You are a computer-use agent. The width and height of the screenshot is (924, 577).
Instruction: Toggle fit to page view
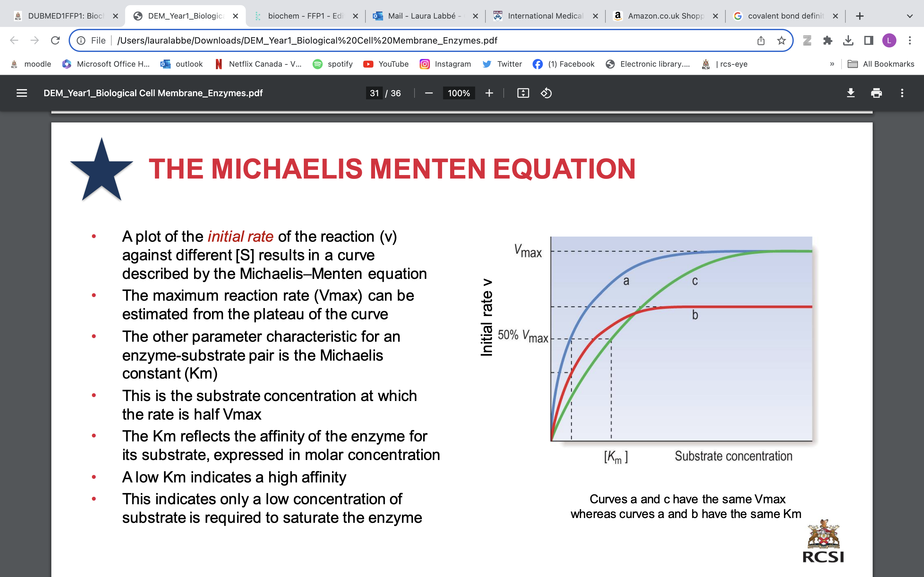point(524,93)
